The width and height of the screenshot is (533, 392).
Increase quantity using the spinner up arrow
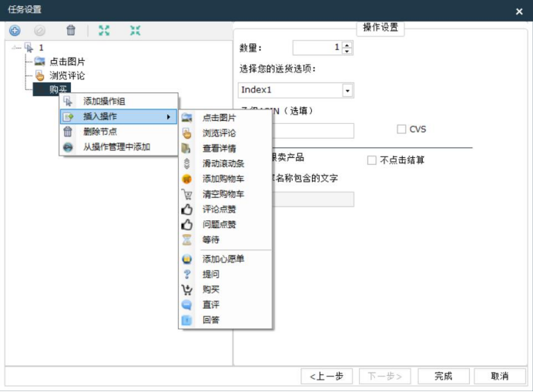pyautogui.click(x=347, y=45)
